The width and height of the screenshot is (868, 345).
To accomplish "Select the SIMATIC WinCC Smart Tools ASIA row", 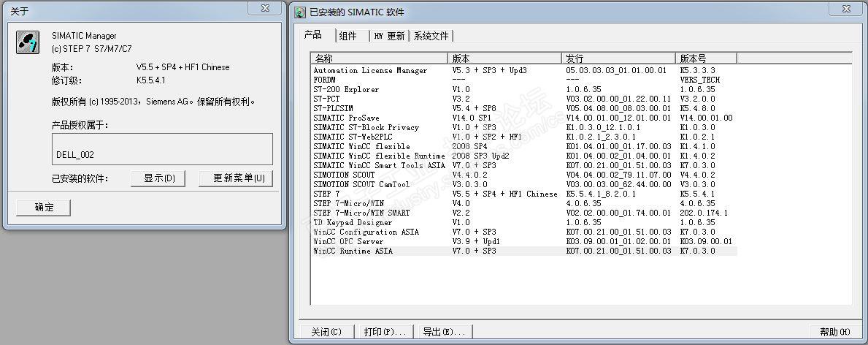I will [523, 165].
